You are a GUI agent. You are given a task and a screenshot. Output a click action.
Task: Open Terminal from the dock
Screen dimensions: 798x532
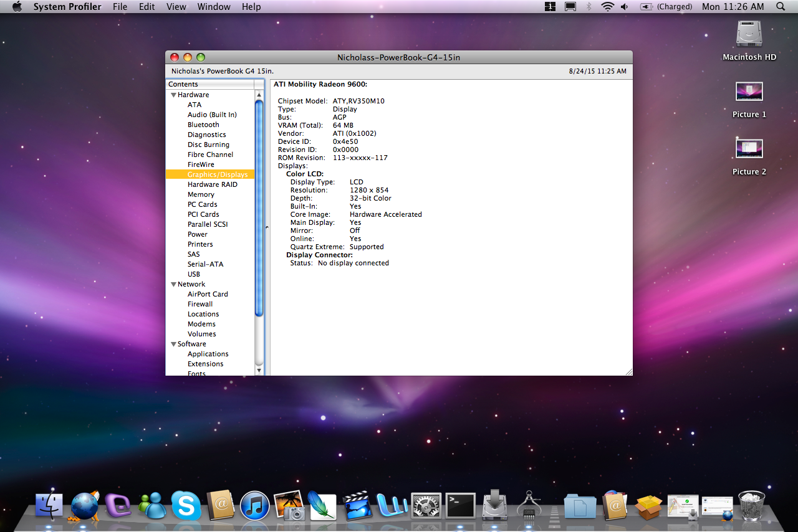(x=461, y=506)
